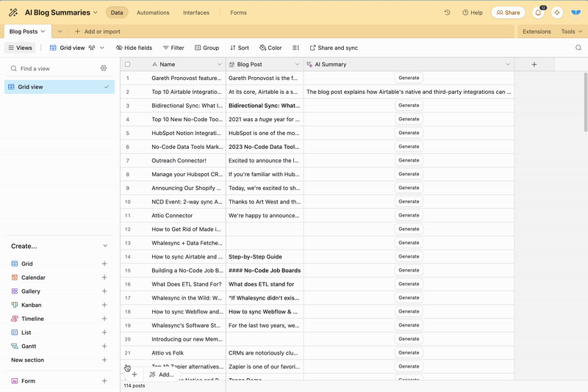Viewport: 588px width, 392px height.
Task: Switch to the Forms tab
Action: coord(238,12)
